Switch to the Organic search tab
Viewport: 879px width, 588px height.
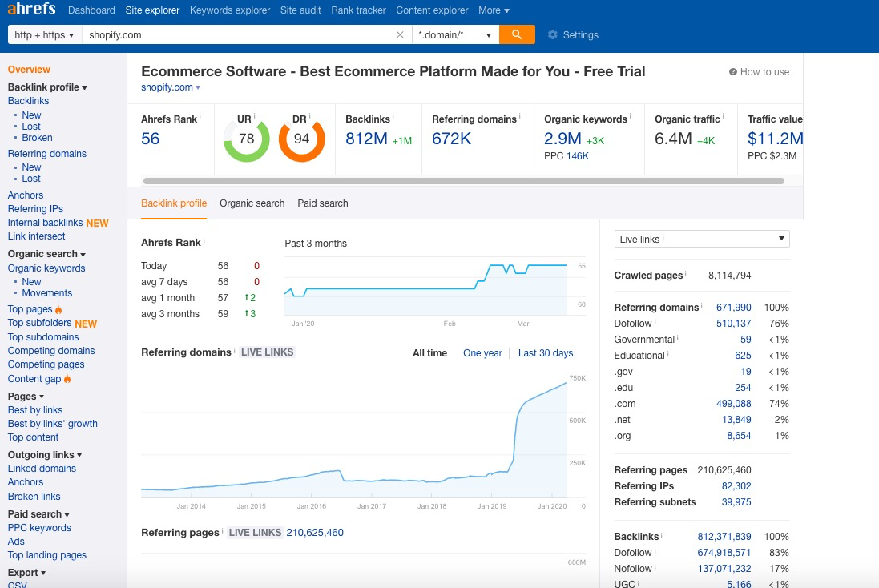tap(252, 203)
